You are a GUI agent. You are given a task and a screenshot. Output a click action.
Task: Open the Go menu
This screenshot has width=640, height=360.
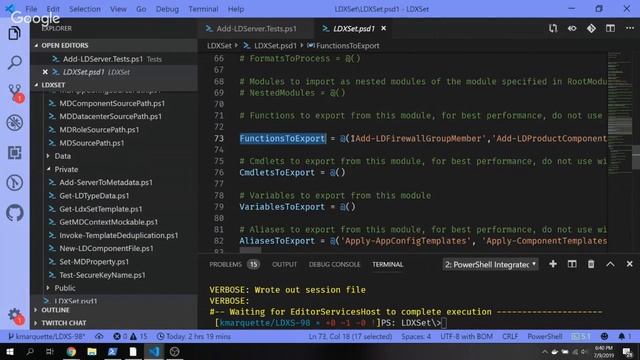[141, 9]
